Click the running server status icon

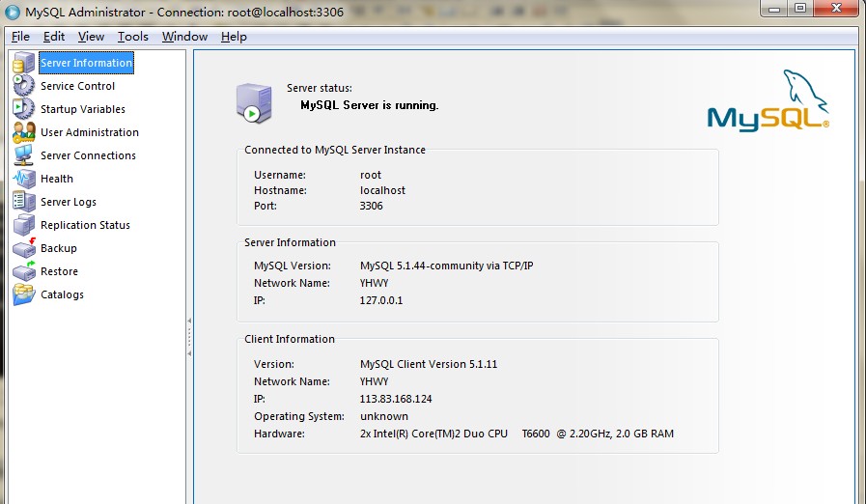[x=253, y=102]
